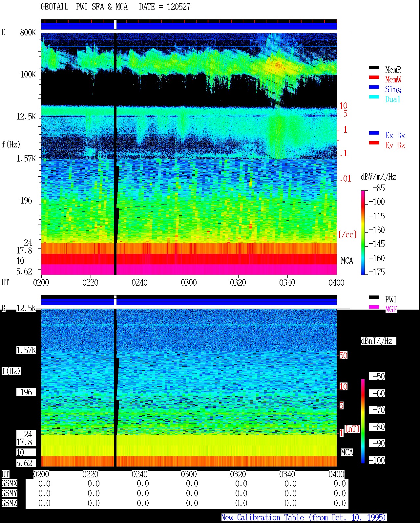Click the 100K frequency axis label
Image resolution: width=420 pixels, height=523 pixels.
pos(28,74)
